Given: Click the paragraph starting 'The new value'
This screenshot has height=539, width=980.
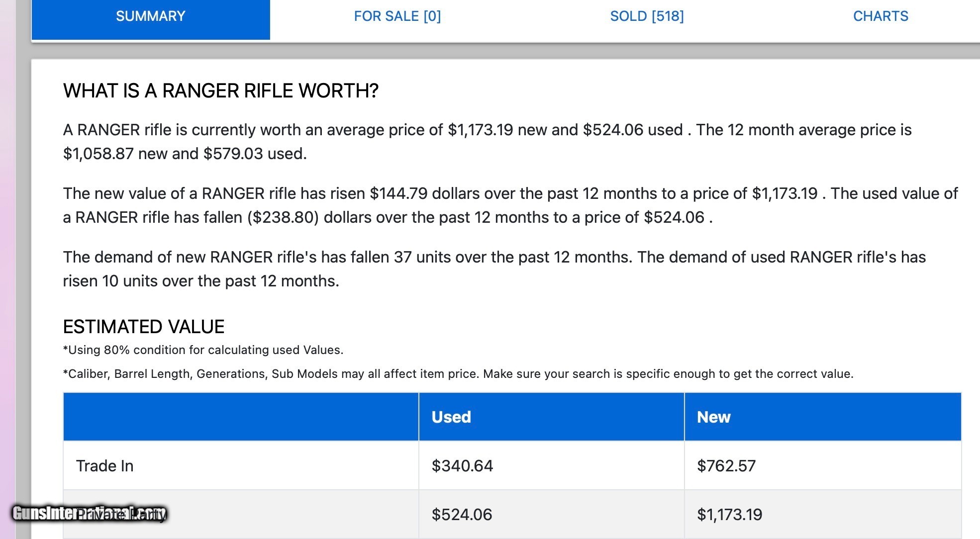Looking at the screenshot, I should click(510, 205).
